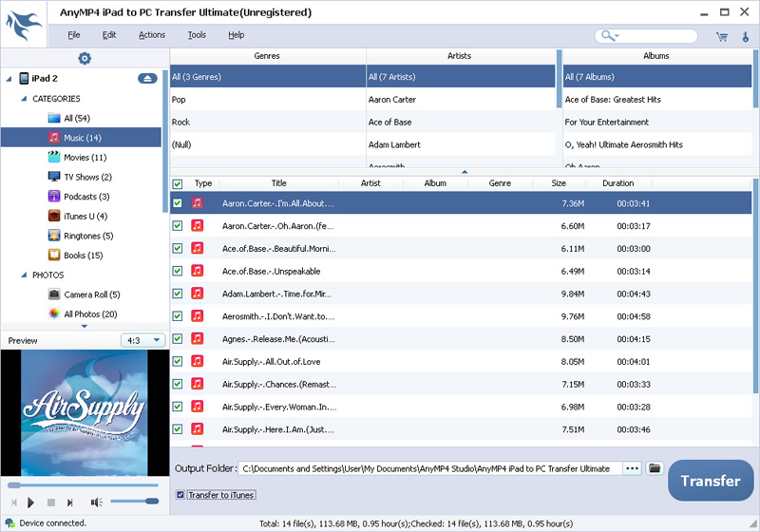
Task: Skip to next track in preview
Action: [69, 503]
